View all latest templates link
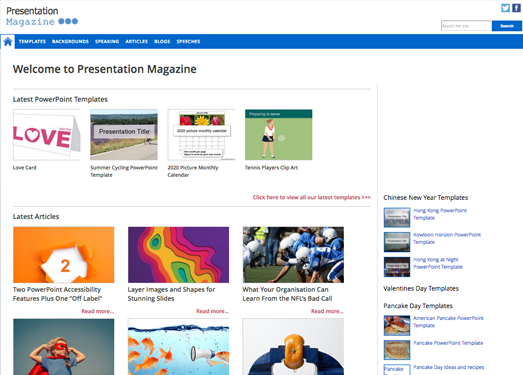This screenshot has height=375, width=523. [312, 197]
